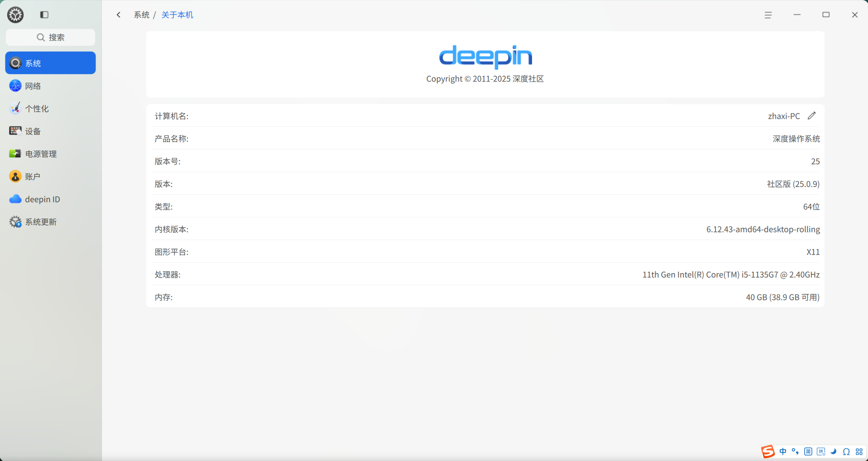Click the 关于本机 breadcrumb
868x461 pixels.
177,15
